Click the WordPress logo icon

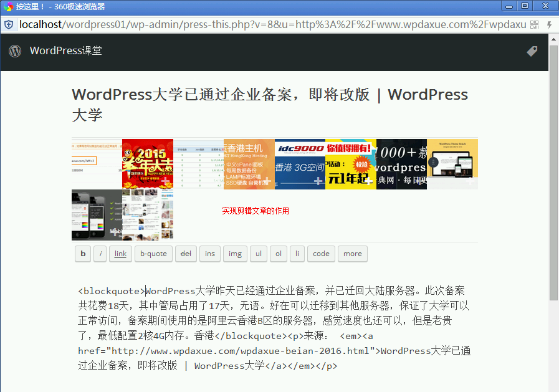(15, 51)
